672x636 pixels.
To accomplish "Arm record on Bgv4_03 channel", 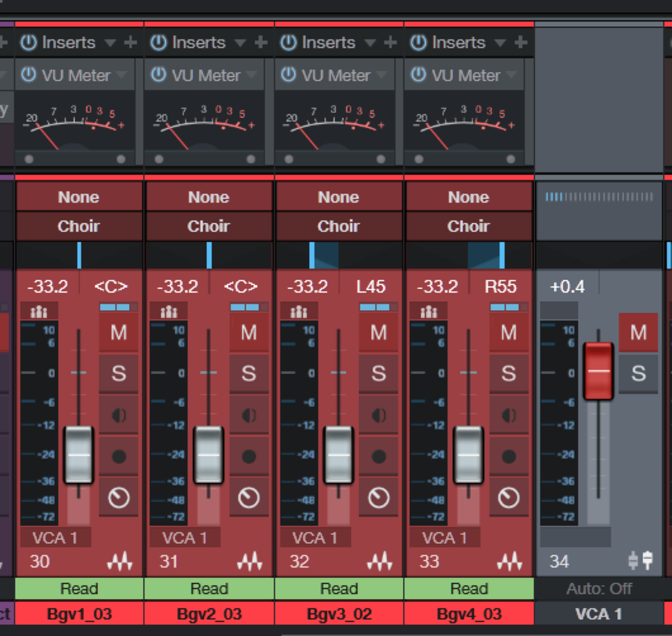I will pos(509,456).
